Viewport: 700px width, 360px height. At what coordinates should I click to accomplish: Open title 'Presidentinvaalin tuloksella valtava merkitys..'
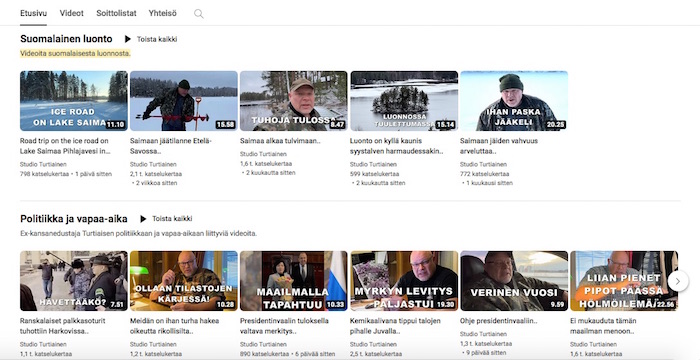(x=284, y=326)
